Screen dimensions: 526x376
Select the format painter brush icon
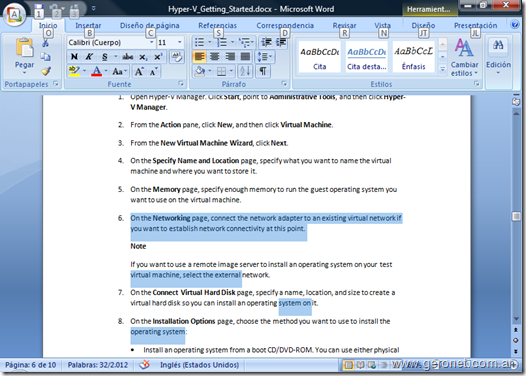pyautogui.click(x=46, y=71)
